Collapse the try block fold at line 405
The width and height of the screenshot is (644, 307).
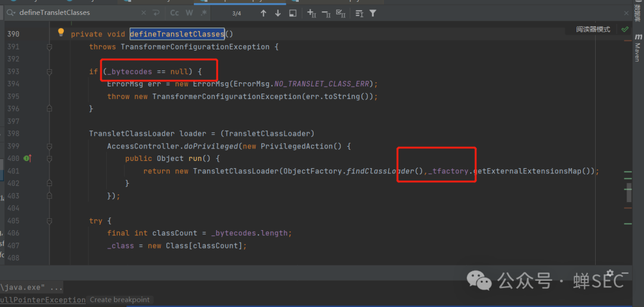click(49, 221)
